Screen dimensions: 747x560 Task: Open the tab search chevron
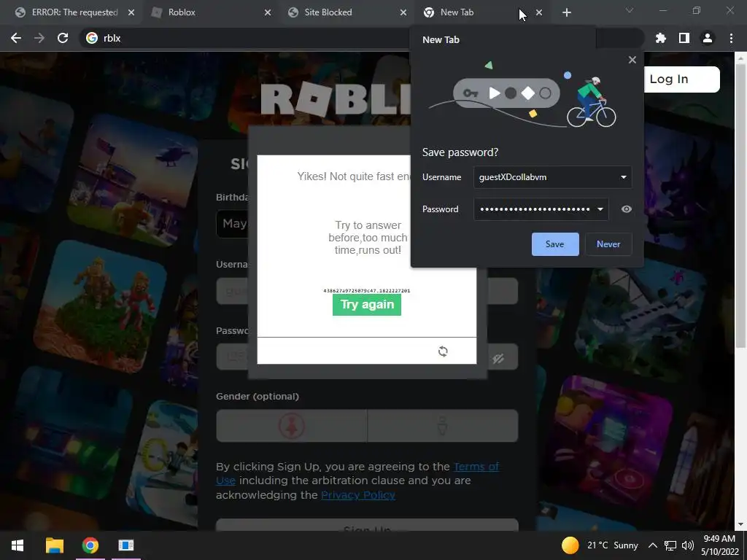point(630,10)
